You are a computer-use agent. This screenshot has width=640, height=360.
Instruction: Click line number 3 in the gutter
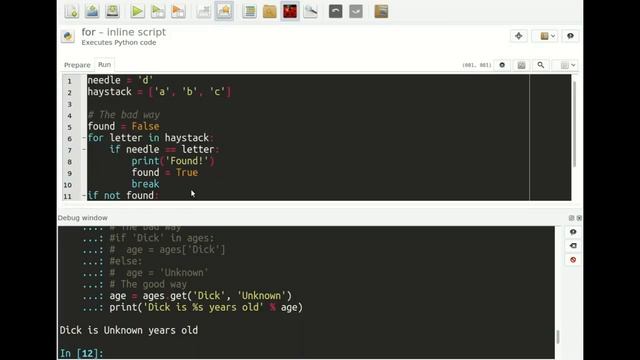(x=69, y=104)
